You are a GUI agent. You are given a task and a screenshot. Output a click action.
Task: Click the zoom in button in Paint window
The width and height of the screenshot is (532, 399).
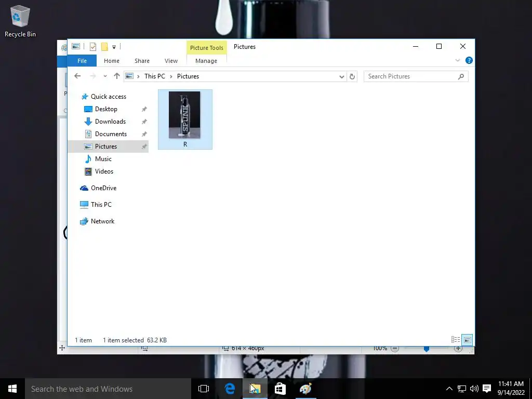458,349
